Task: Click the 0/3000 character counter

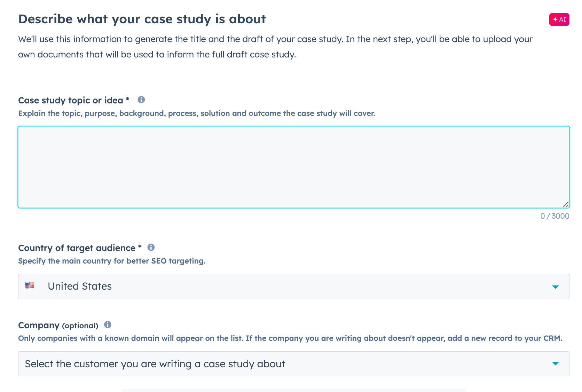Action: (554, 216)
